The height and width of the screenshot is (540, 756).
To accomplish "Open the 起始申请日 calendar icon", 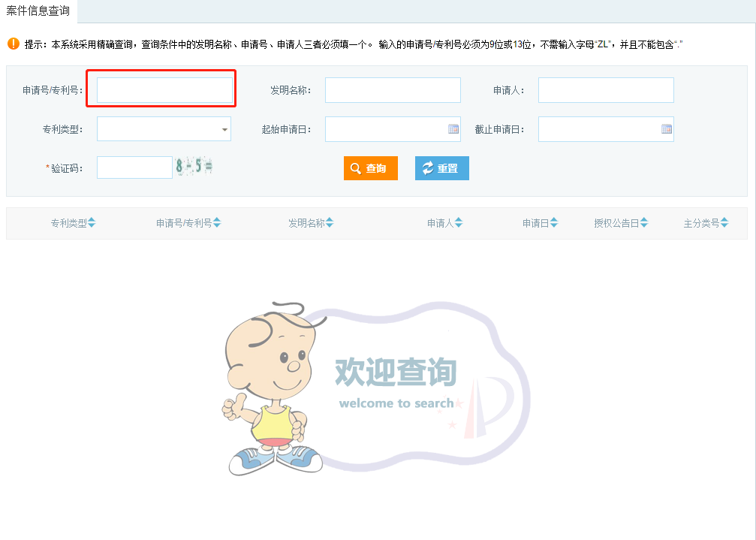I will 453,128.
